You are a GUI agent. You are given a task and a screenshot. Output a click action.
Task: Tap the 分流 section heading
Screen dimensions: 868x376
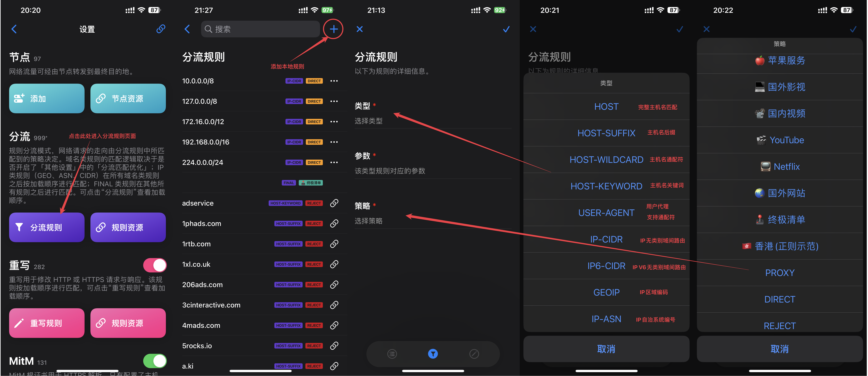pyautogui.click(x=20, y=136)
